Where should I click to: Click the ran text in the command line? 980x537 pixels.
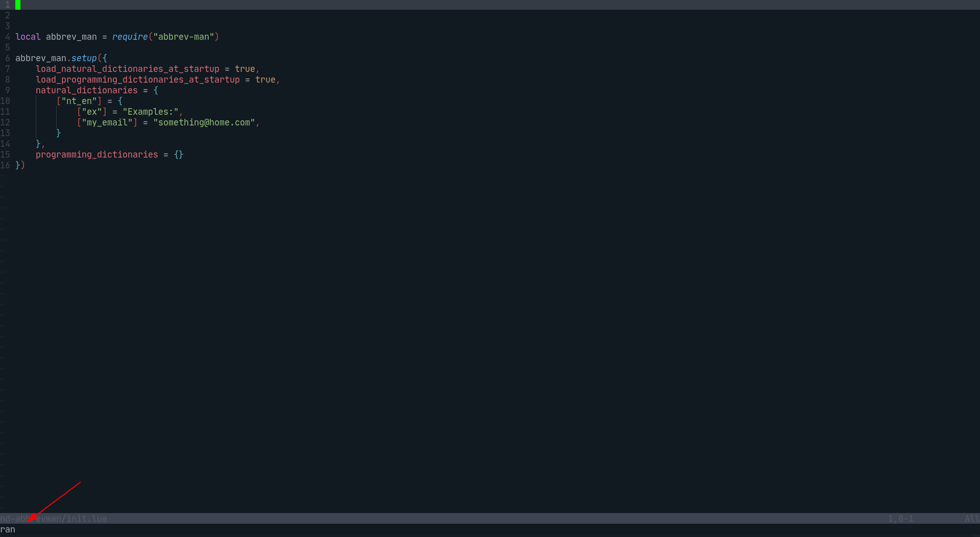pyautogui.click(x=8, y=529)
